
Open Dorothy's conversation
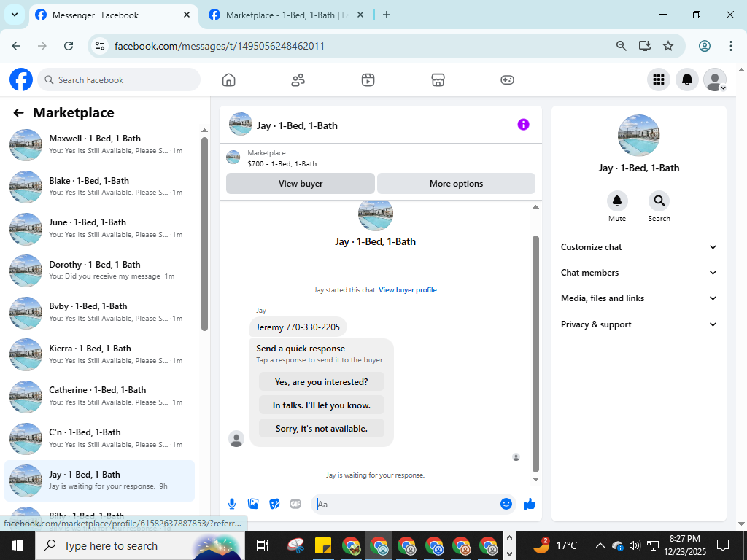pos(99,270)
